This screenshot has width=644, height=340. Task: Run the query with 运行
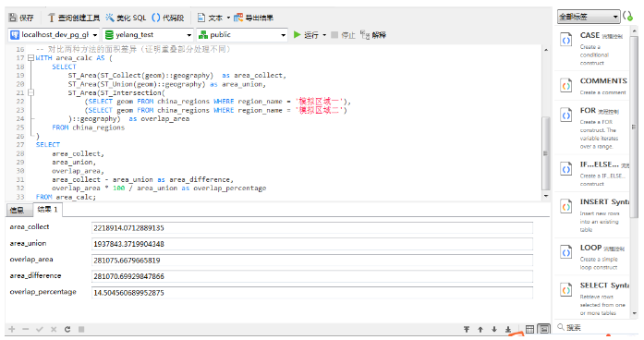pyautogui.click(x=306, y=35)
